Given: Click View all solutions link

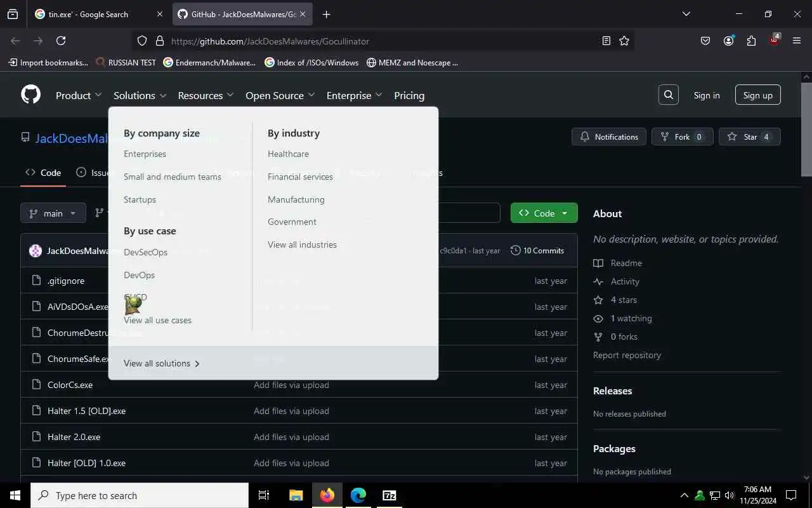Looking at the screenshot, I should 162,363.
